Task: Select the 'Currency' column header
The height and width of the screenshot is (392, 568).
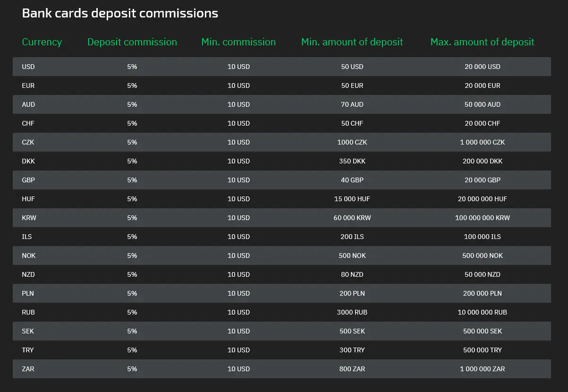Action: click(x=42, y=42)
